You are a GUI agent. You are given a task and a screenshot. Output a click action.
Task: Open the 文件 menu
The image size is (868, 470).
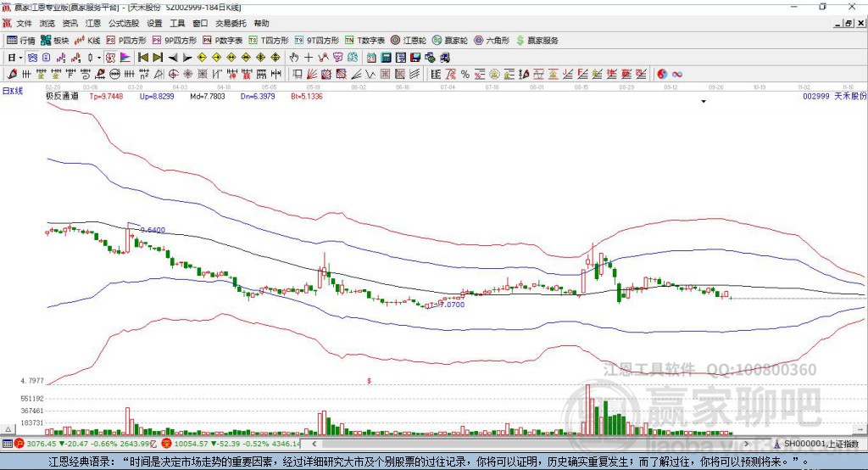click(x=24, y=23)
